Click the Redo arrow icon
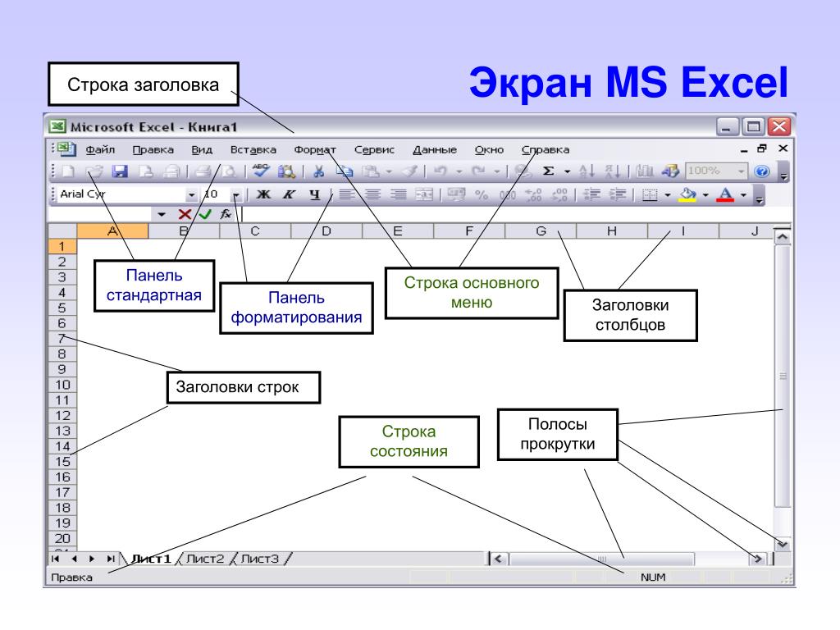This screenshot has width=840, height=630. point(478,171)
